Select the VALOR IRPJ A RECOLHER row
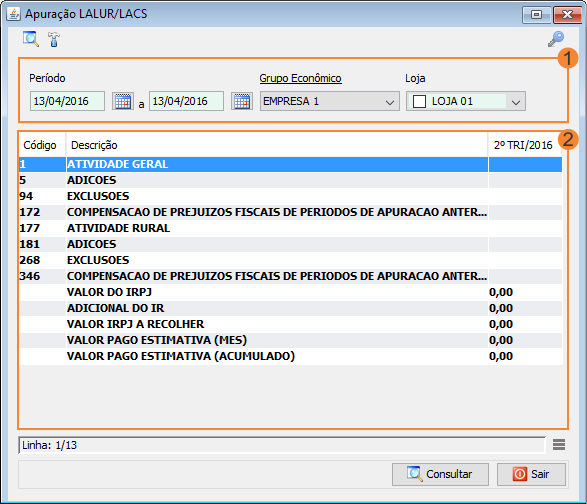This screenshot has width=587, height=504. (x=291, y=324)
